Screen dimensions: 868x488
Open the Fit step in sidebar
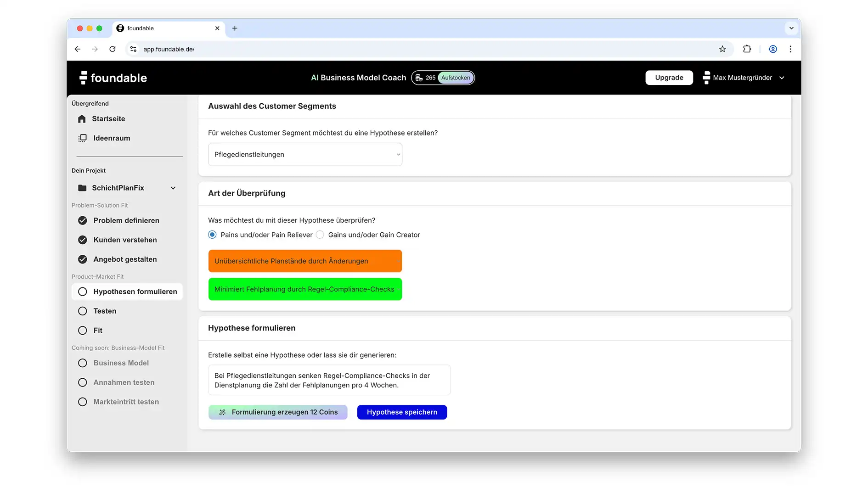pos(98,331)
